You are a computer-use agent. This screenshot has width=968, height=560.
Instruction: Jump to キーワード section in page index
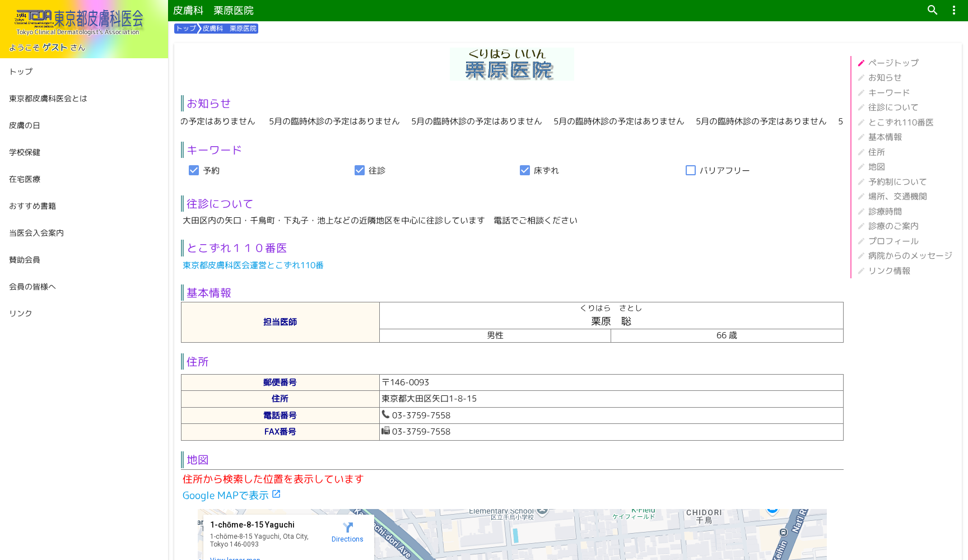pos(889,92)
